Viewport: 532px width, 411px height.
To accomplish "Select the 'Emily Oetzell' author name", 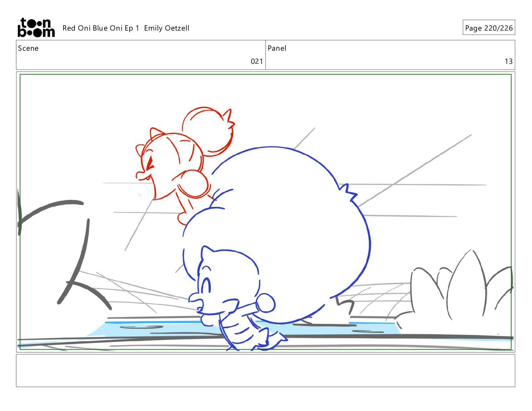I will point(167,28).
